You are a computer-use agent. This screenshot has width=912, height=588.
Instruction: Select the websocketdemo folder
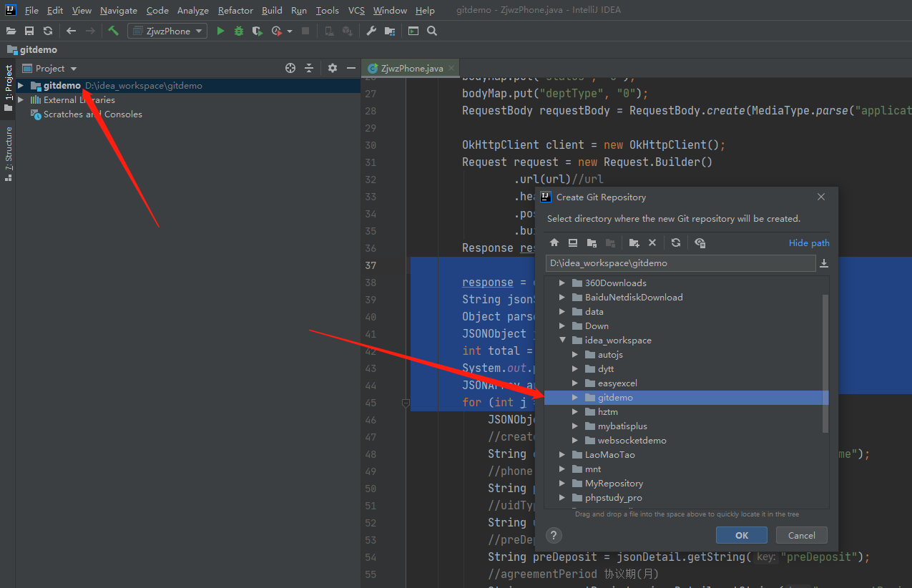click(632, 441)
